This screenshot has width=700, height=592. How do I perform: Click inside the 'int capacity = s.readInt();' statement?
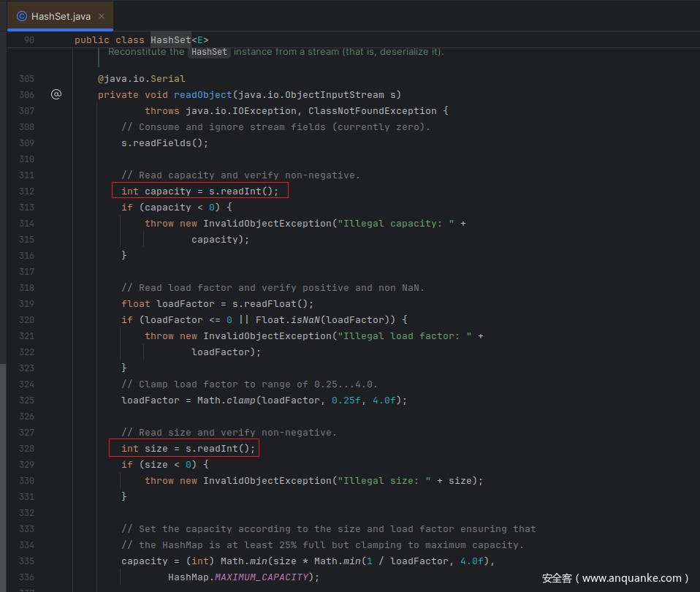point(200,191)
